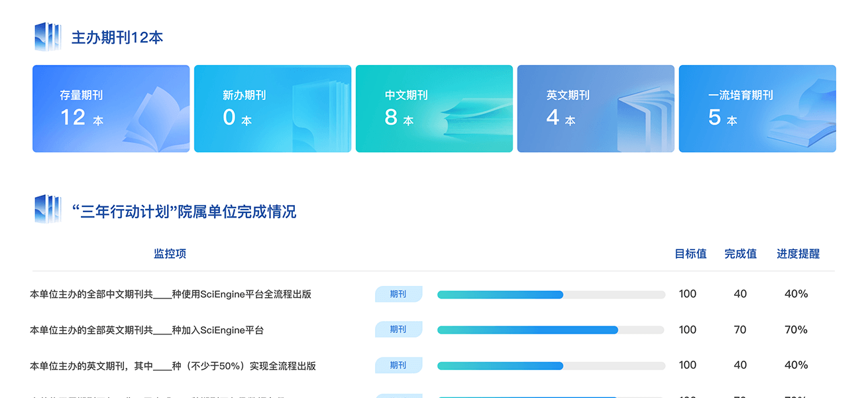Click 期刊 tag in 英文期刊加入SciEngine row
868x398 pixels.
click(x=398, y=330)
